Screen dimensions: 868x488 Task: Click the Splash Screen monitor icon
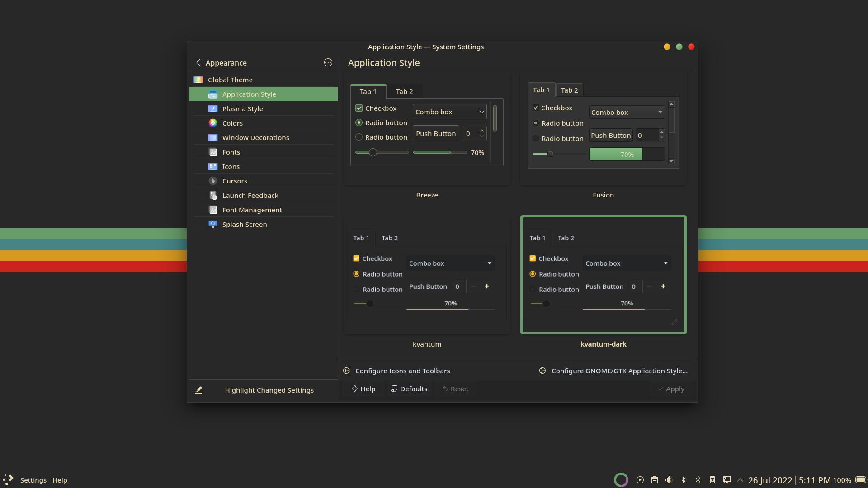[213, 224]
